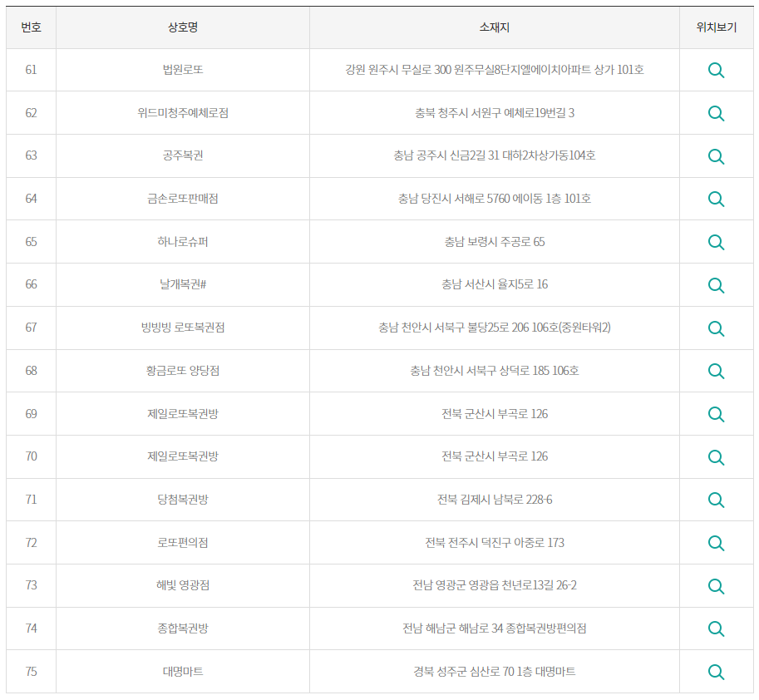Screen dimensions: 759x700
Task: Select row number 61
Action: (x=31, y=70)
